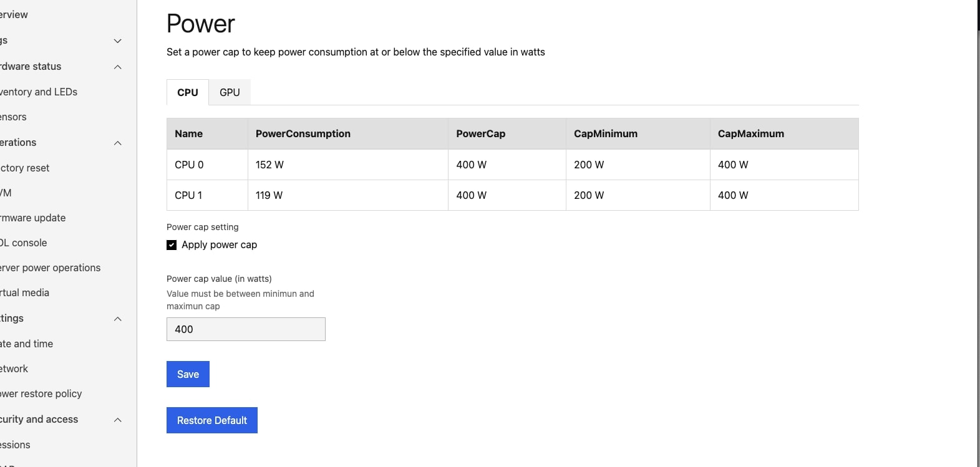Switch to the GPU tab
This screenshot has width=980, height=467.
[x=230, y=92]
